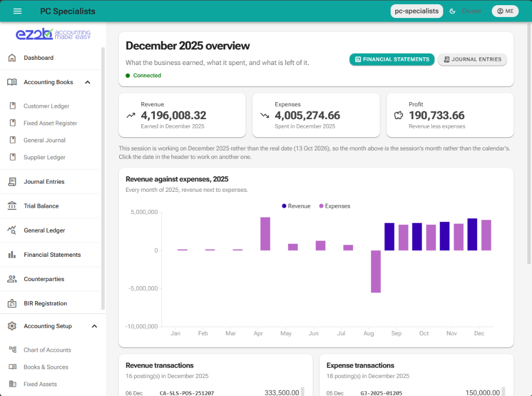Click the 333,500.00 revenue amount
This screenshot has height=396, width=532.
pos(282,392)
